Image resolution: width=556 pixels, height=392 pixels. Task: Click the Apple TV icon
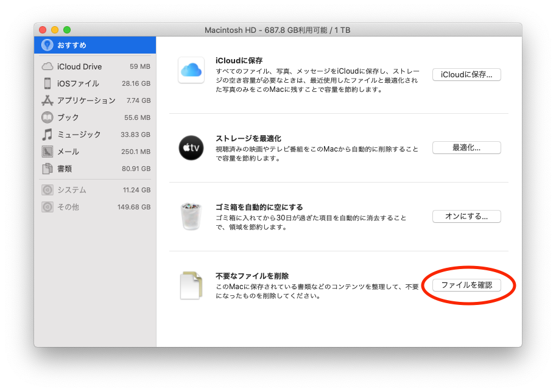pyautogui.click(x=191, y=148)
